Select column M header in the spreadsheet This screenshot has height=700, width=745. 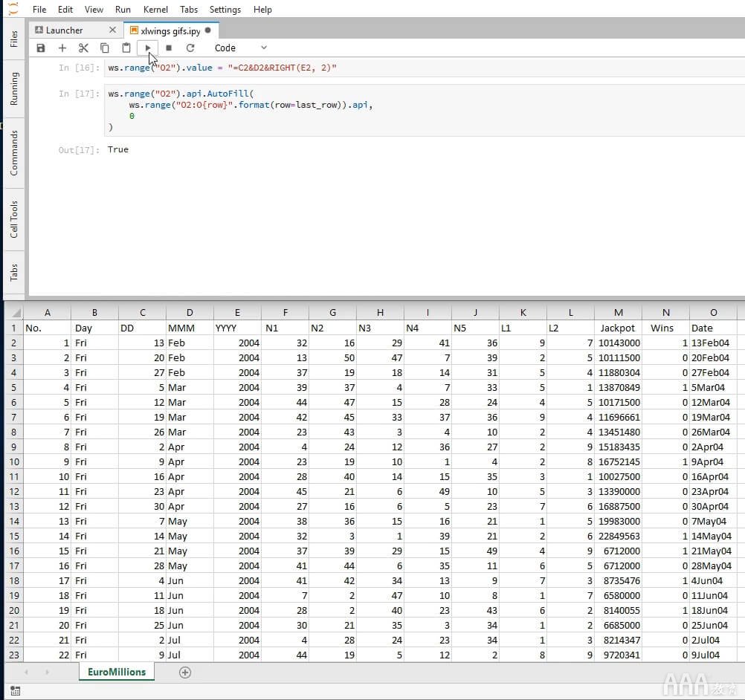pos(618,313)
